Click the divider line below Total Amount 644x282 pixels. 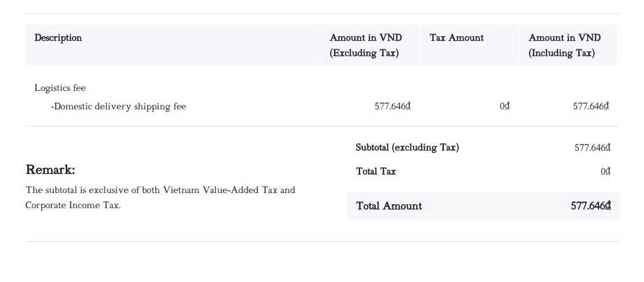click(322, 241)
